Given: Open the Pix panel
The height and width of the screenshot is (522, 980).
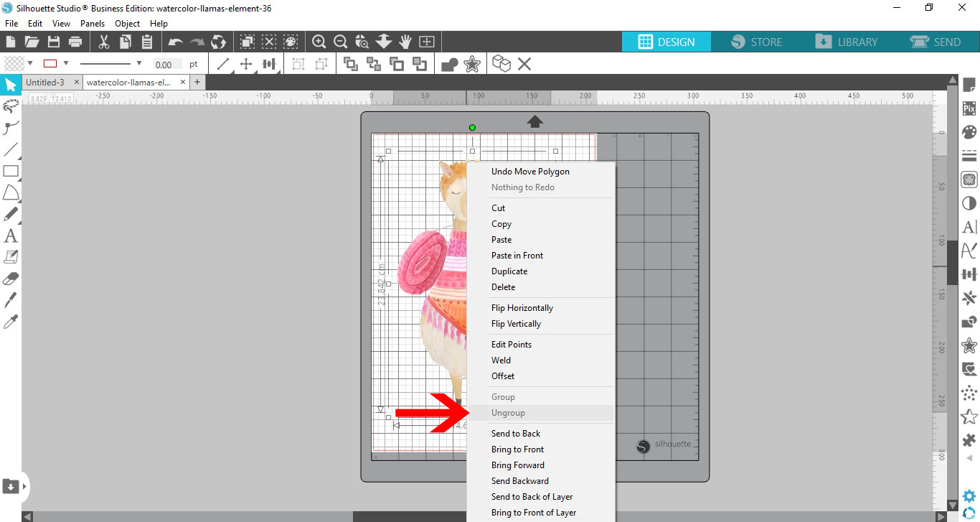Looking at the screenshot, I should pos(969,109).
